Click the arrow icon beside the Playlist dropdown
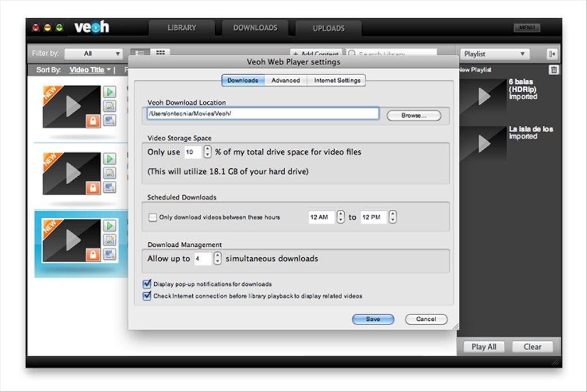The image size is (587, 392). pyautogui.click(x=552, y=54)
